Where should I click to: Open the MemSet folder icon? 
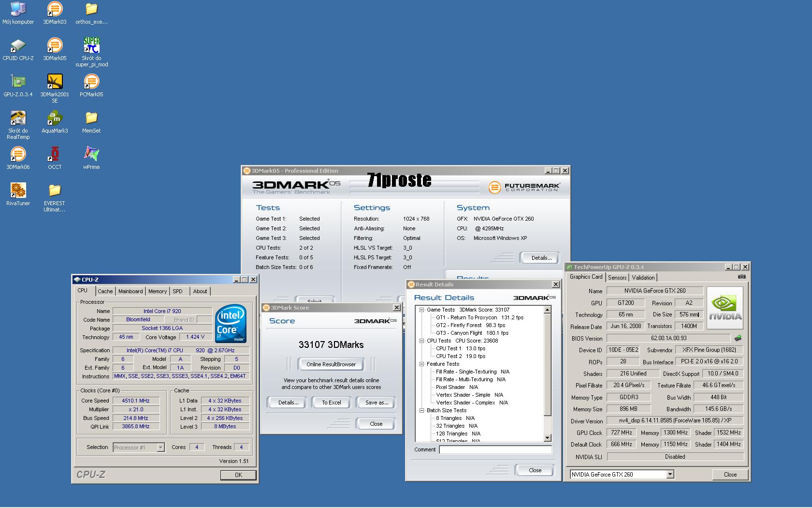pyautogui.click(x=91, y=122)
